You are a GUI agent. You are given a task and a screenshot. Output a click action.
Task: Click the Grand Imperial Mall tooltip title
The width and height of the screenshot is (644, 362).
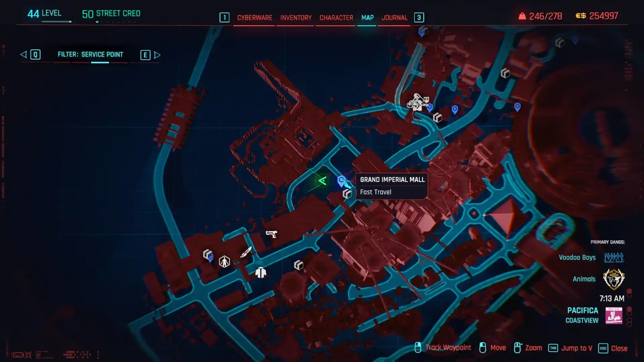click(392, 180)
